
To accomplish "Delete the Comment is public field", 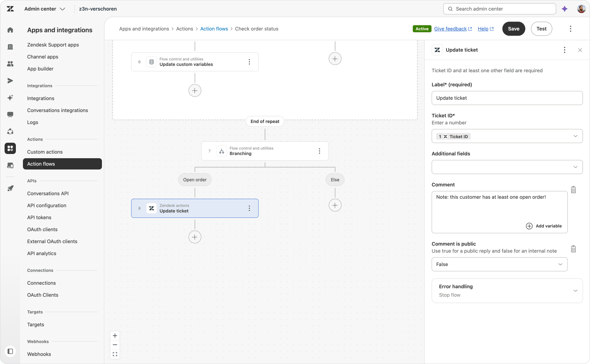I will click(x=573, y=249).
